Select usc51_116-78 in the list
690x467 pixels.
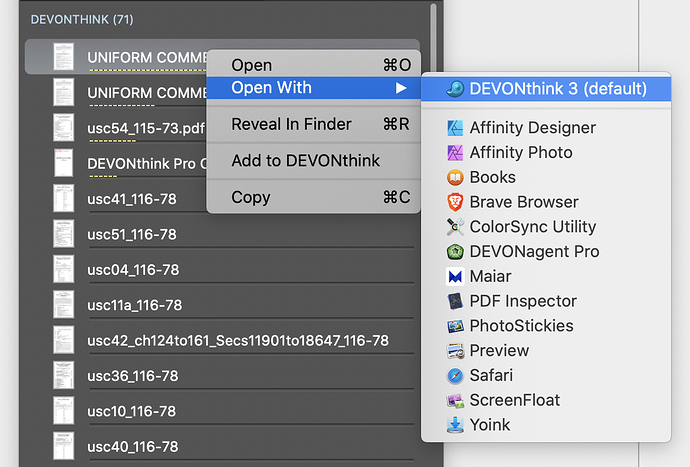222,234
